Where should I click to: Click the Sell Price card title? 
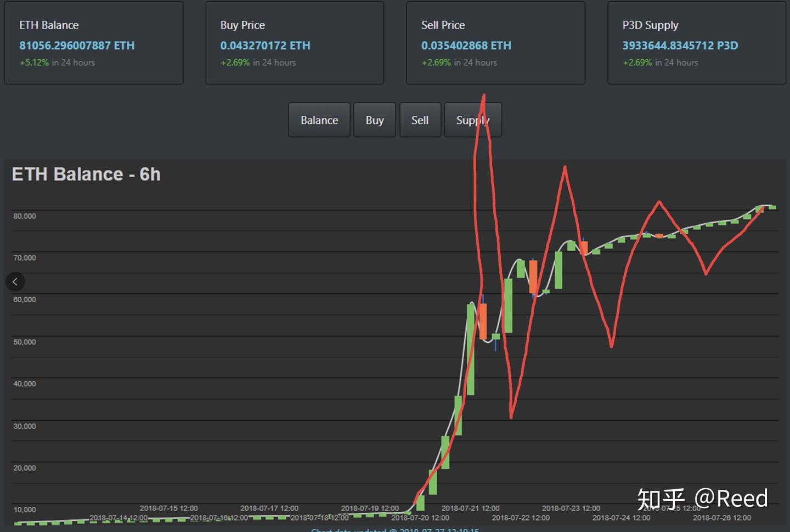point(443,25)
